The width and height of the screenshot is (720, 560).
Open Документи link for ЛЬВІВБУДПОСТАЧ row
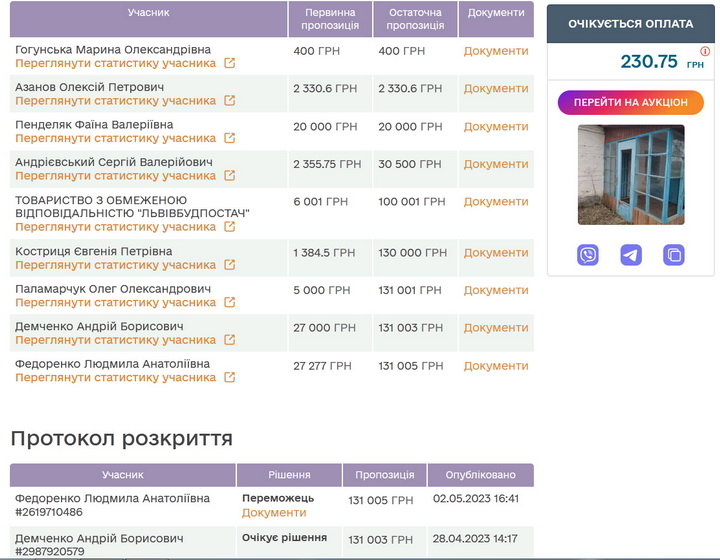click(x=496, y=202)
